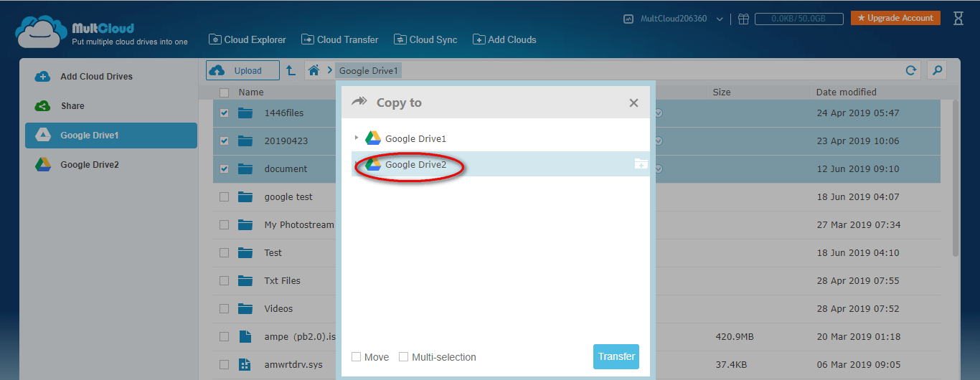Click the amwrtdrv.sys file icon
This screenshot has width=980, height=380.
coord(245,365)
